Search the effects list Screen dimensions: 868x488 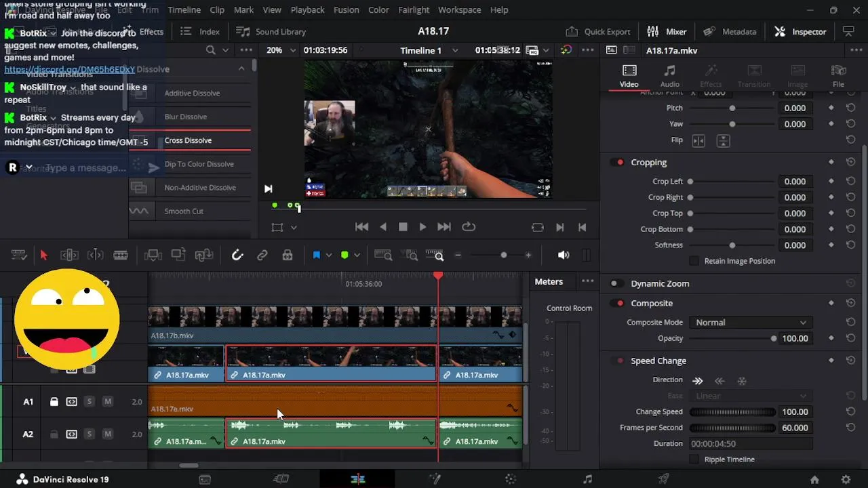210,50
